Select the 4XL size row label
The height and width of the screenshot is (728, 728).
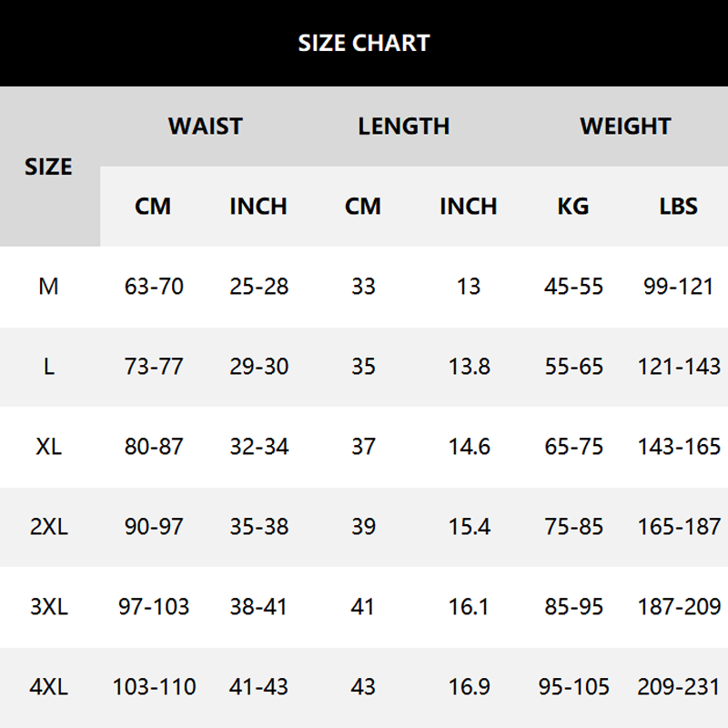click(48, 687)
